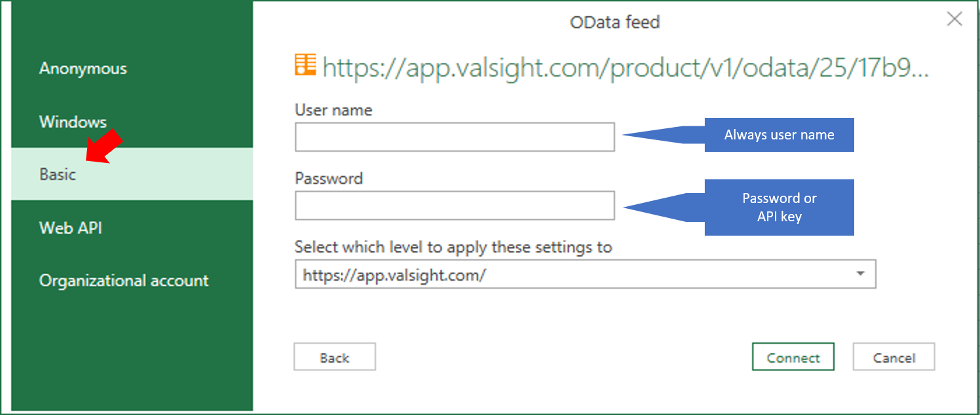Switch to Windows authentication
The height and width of the screenshot is (415, 980).
click(73, 122)
